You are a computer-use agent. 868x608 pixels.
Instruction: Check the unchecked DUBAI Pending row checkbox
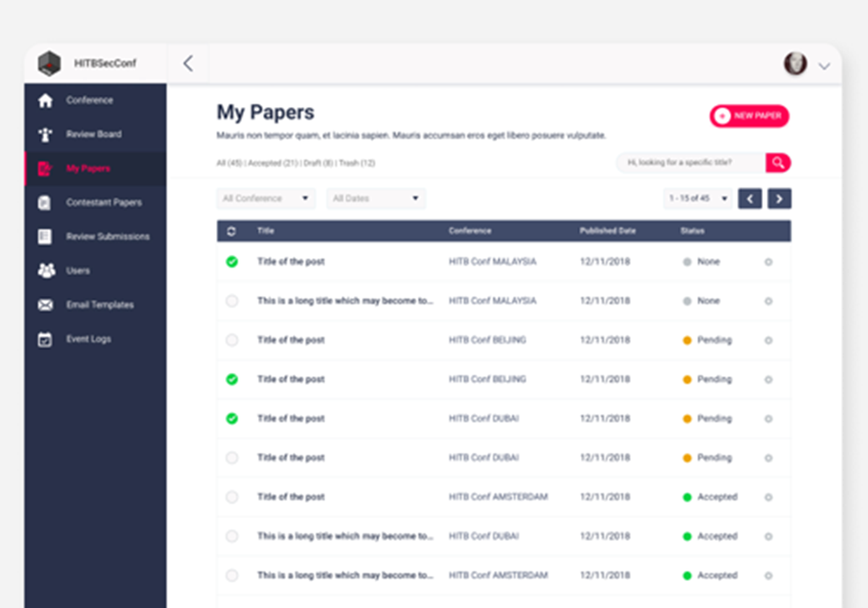pos(231,457)
